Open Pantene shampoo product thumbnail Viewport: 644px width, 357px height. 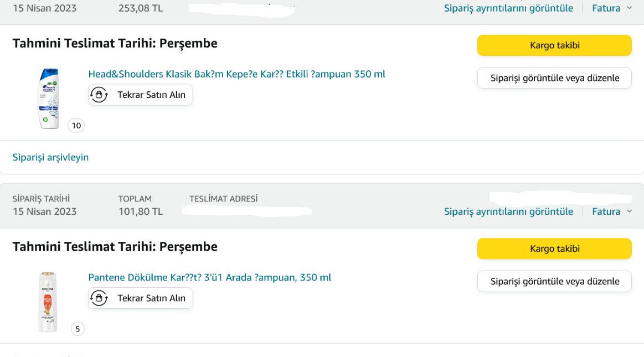point(48,302)
